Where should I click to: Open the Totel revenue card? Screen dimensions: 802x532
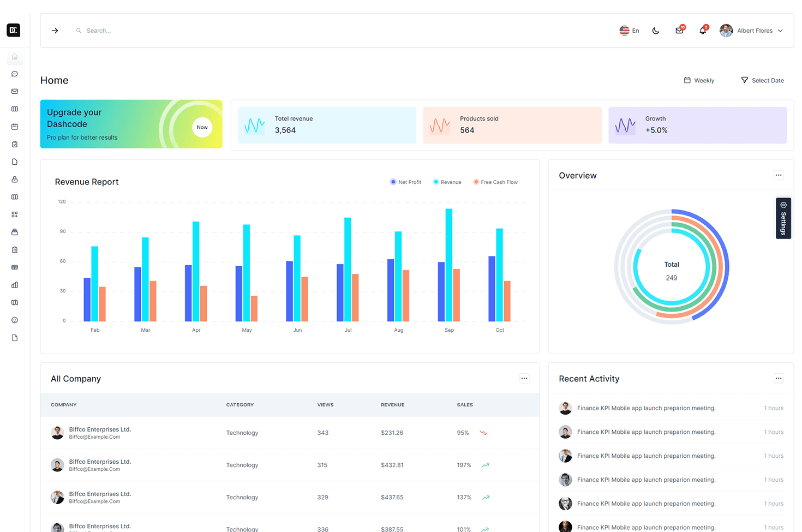tap(327, 125)
